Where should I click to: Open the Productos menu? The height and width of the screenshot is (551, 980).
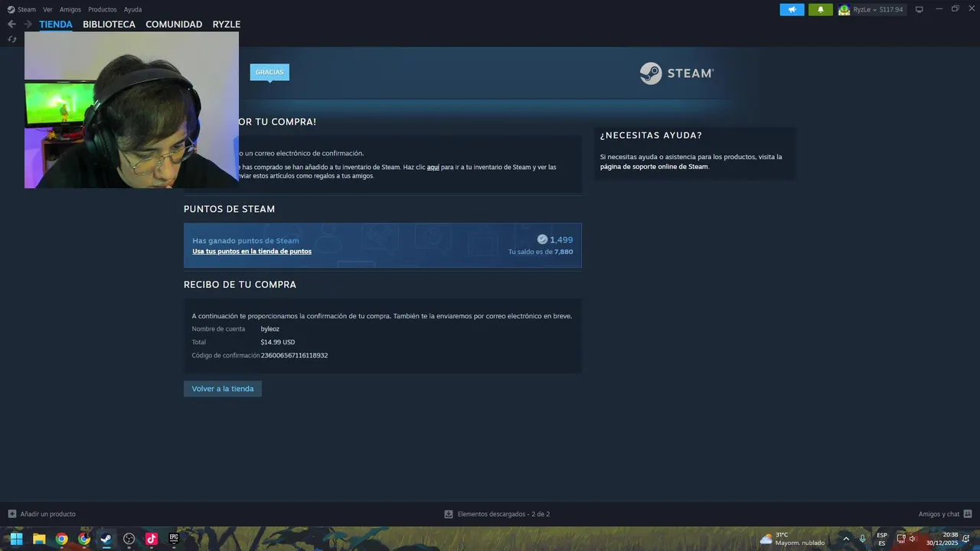click(x=103, y=9)
